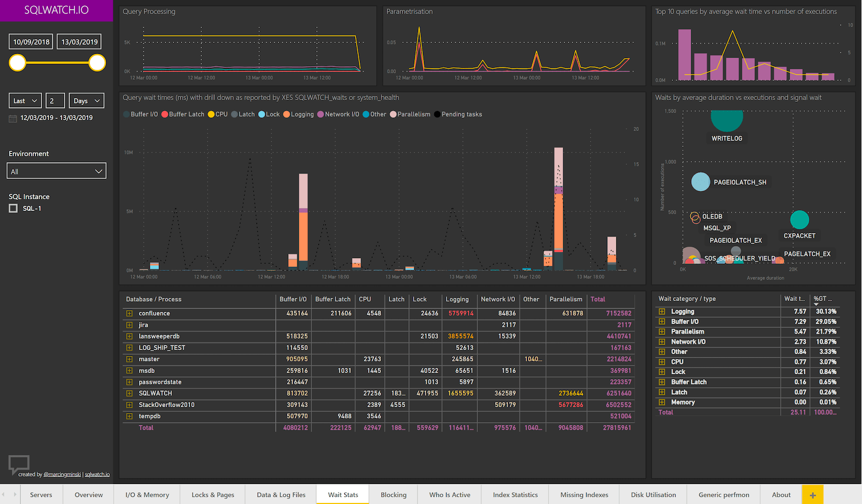
Task: Sort by Database / Process header
Action: pos(154,299)
